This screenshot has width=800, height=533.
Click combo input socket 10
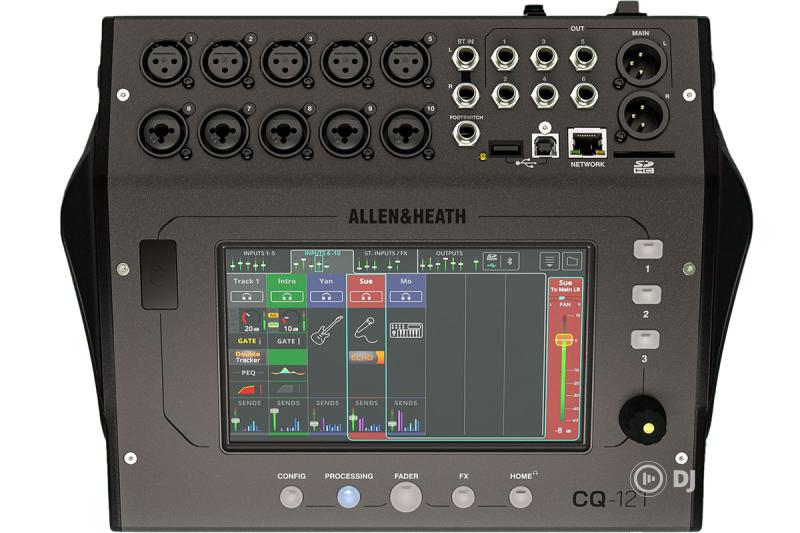pyautogui.click(x=406, y=132)
